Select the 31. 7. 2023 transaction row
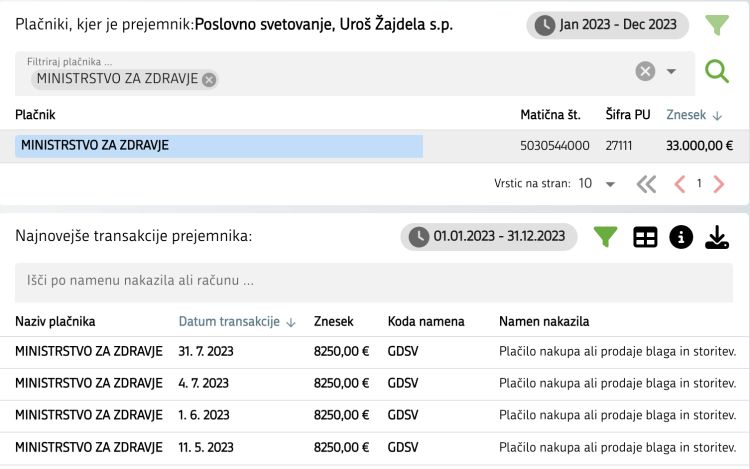Screen dimensions: 750x469 [375, 352]
